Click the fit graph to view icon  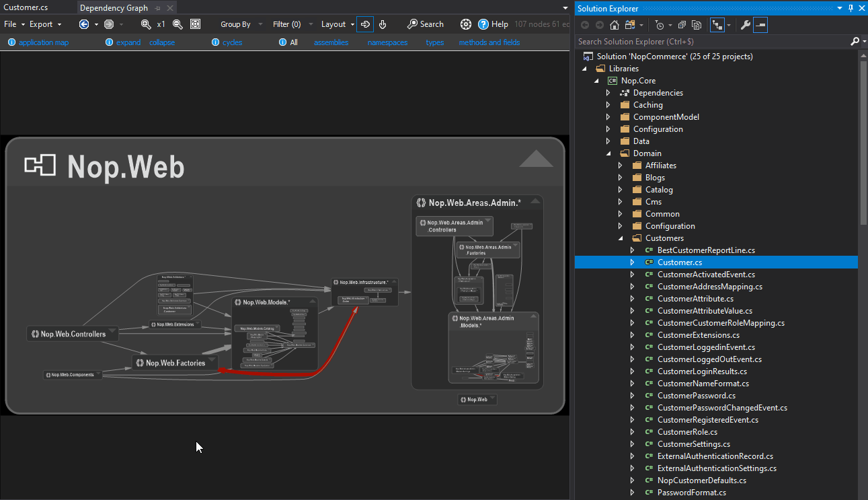click(x=195, y=24)
